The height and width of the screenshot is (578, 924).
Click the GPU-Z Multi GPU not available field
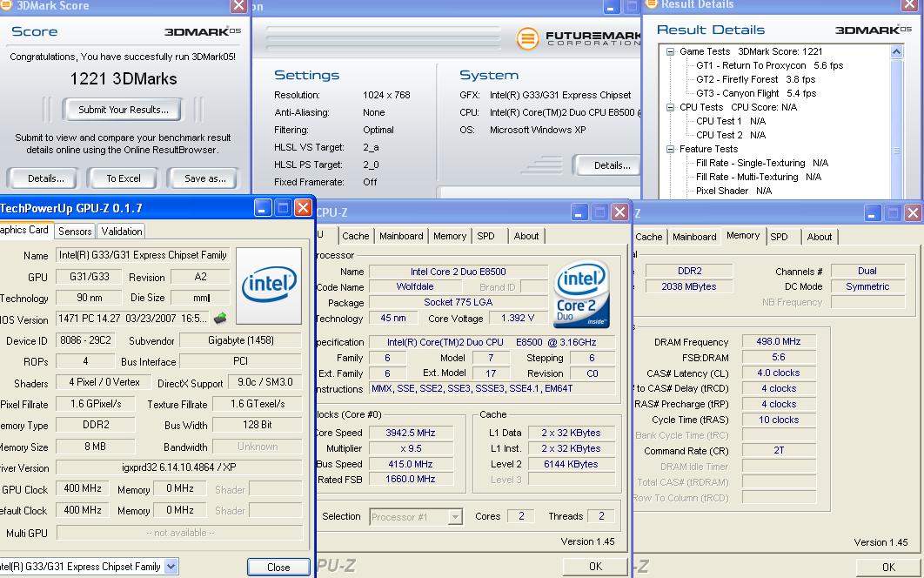click(179, 534)
